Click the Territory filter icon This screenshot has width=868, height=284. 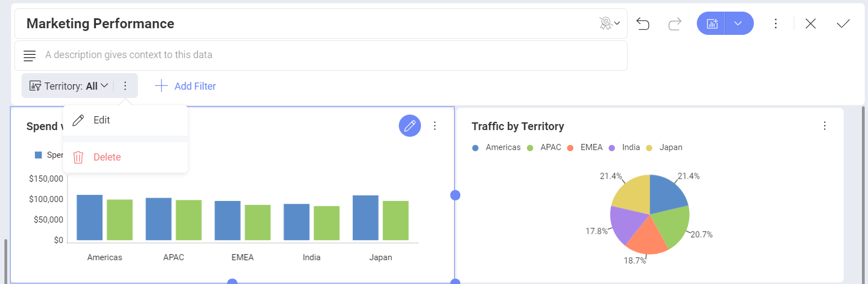pos(35,86)
